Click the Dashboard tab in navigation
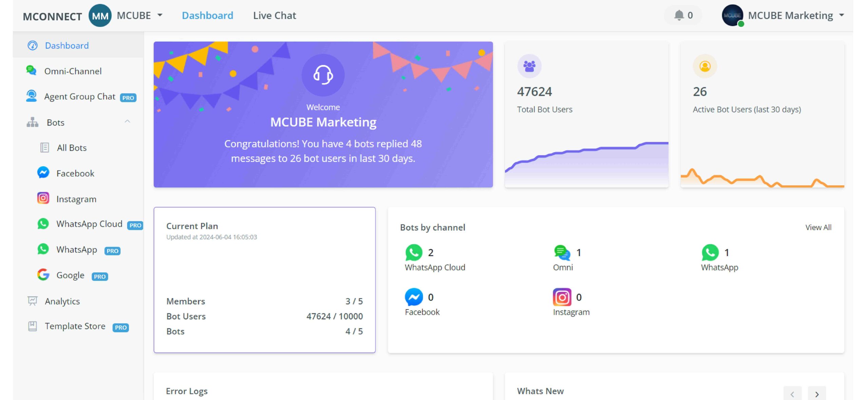This screenshot has width=868, height=400. point(208,15)
